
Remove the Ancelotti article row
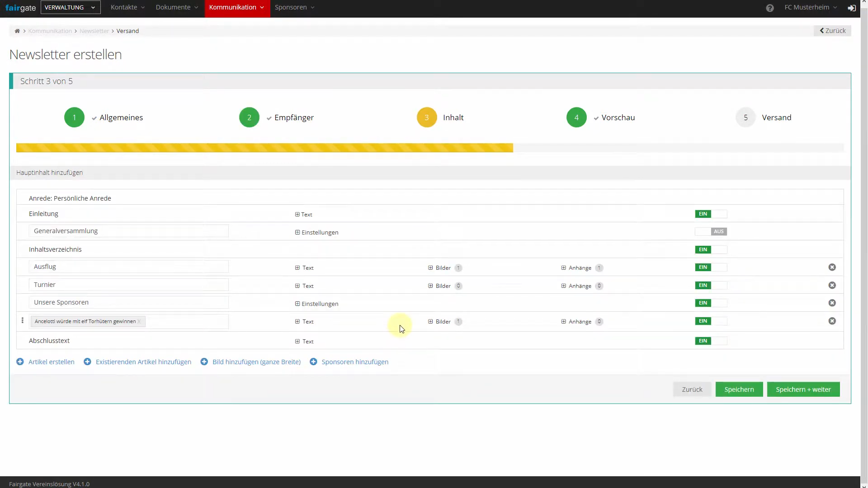[x=832, y=321]
